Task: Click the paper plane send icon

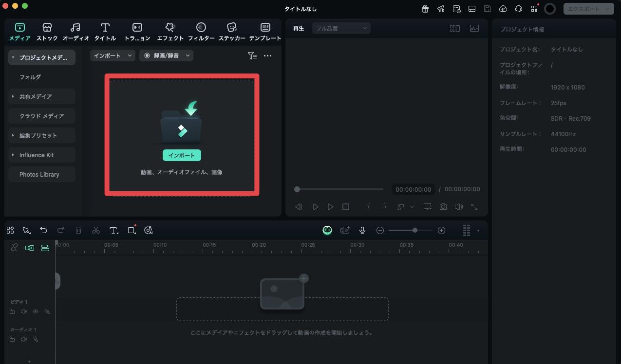Action: click(441, 9)
